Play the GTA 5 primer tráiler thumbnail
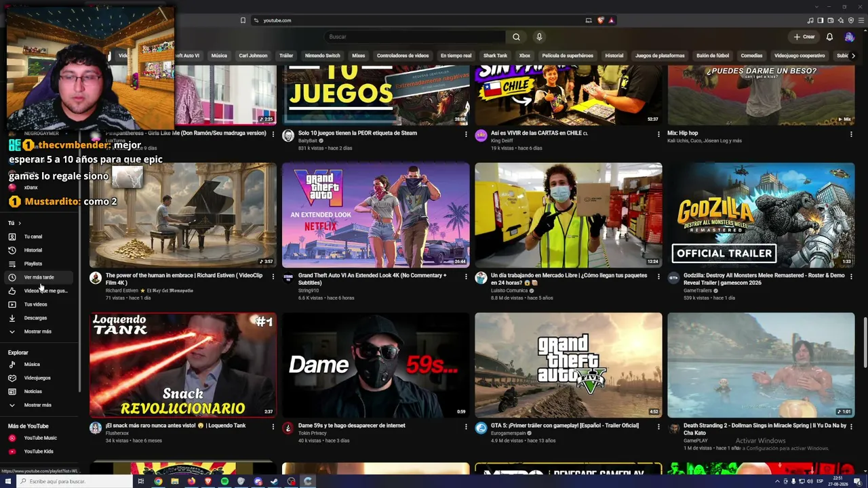This screenshot has height=488, width=868. [x=568, y=365]
